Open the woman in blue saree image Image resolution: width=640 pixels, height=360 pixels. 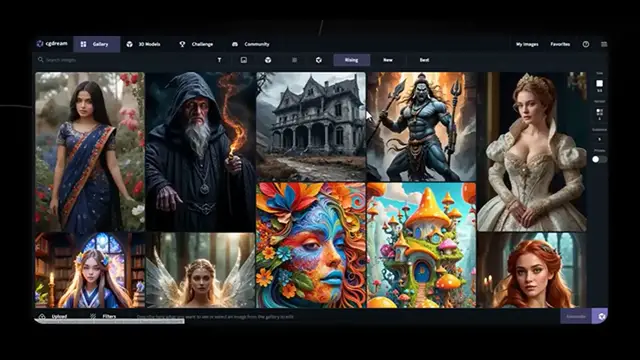[x=90, y=152]
